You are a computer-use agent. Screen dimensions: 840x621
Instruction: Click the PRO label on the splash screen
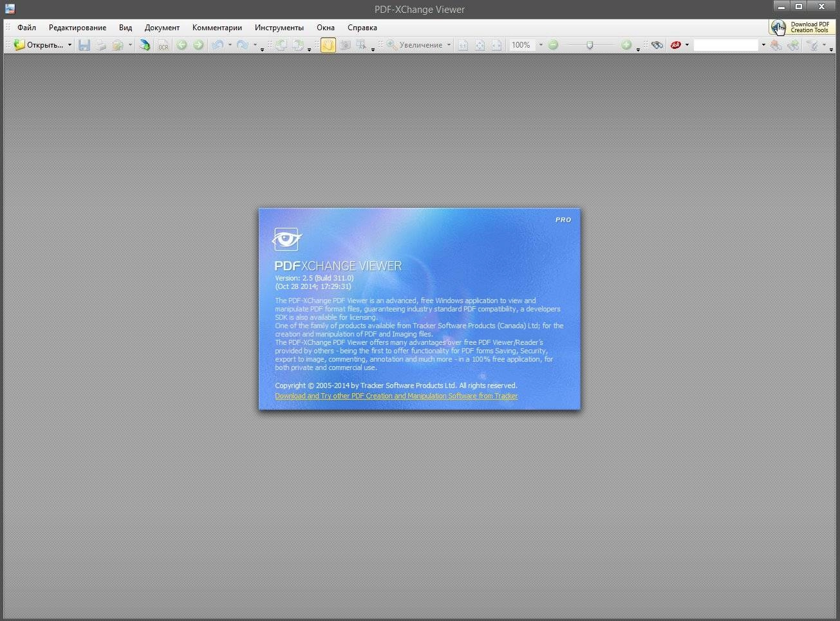click(x=563, y=219)
